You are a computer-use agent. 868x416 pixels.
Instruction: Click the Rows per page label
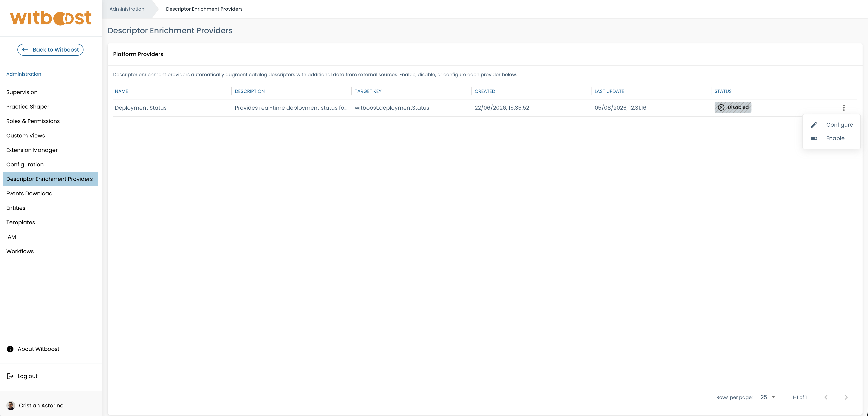tap(734, 397)
